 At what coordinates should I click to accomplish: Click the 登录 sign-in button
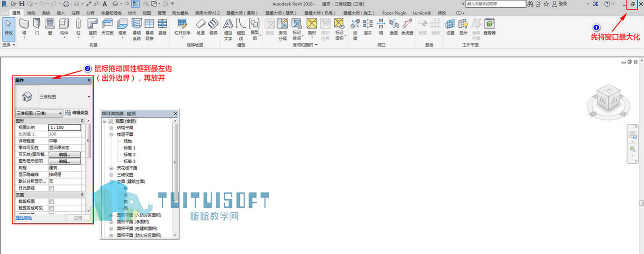click(x=560, y=4)
